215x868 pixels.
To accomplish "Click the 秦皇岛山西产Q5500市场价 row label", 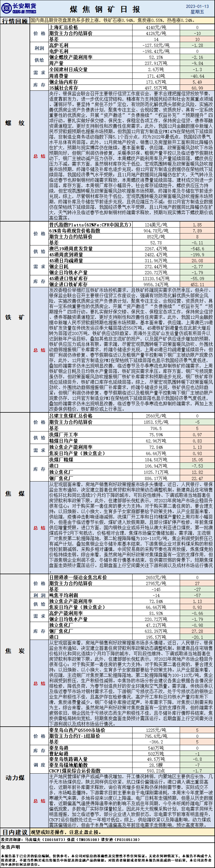I will 77,730.
